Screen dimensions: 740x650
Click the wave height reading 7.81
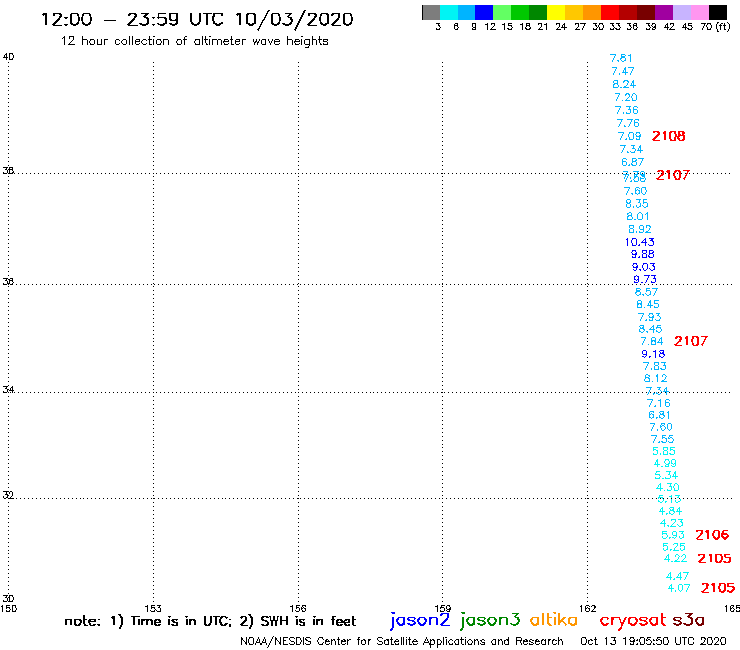tap(621, 58)
